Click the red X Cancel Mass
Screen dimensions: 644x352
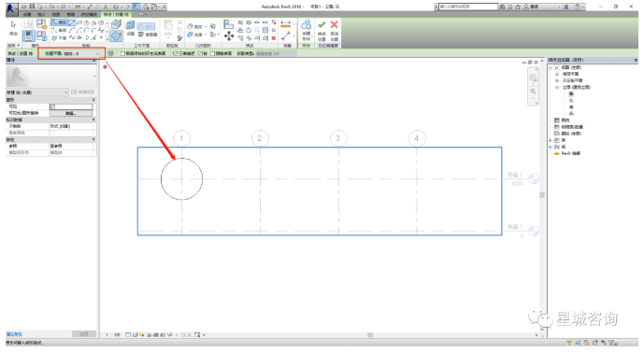coord(335,25)
